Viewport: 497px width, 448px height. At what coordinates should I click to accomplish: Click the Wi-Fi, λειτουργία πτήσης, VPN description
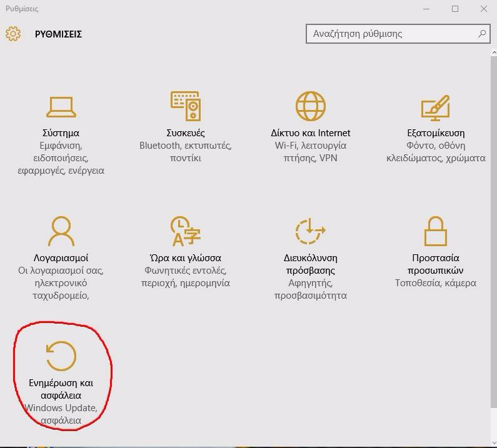point(311,152)
